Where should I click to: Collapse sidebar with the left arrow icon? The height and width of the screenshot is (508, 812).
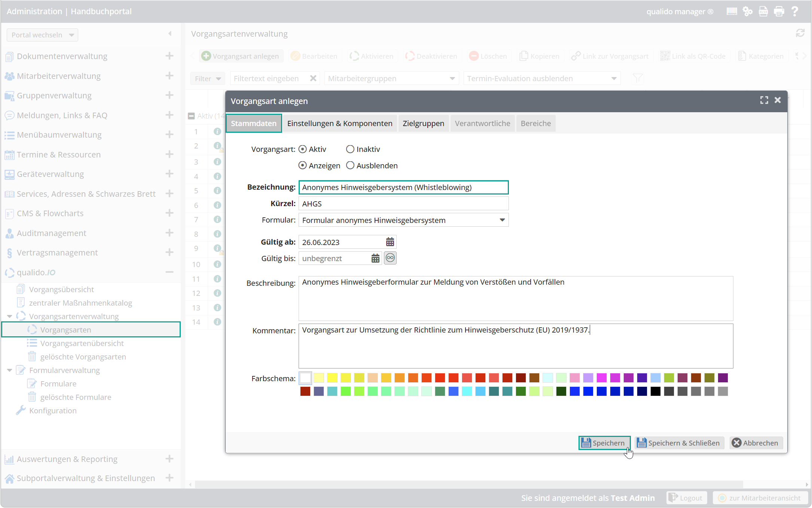(x=170, y=34)
